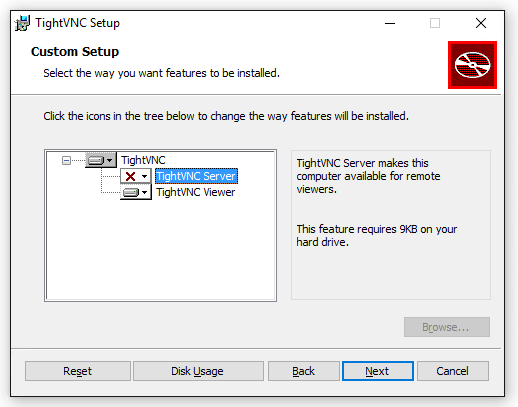Minimize the TightVNC Setup window
This screenshot has height=407, width=518.
[390, 23]
